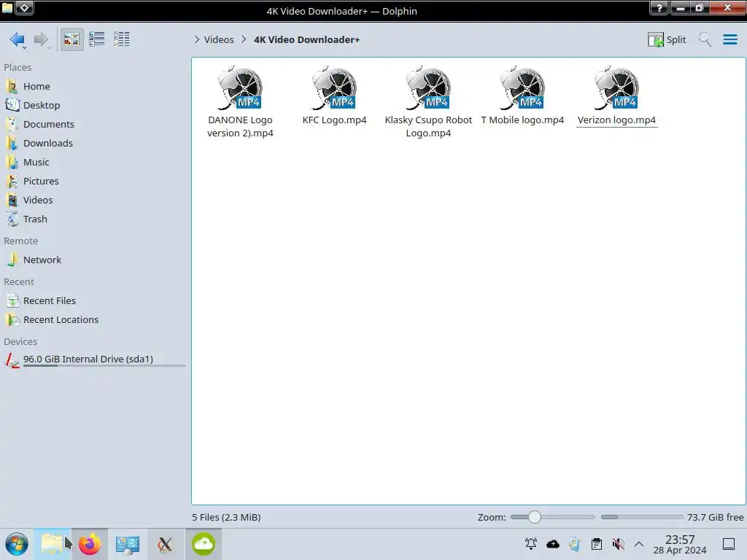The height and width of the screenshot is (560, 747).
Task: Open the X application taskbar icon
Action: pos(165,544)
